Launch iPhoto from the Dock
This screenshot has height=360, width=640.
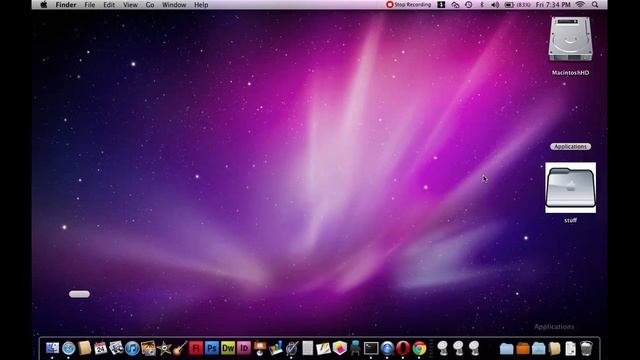148,348
